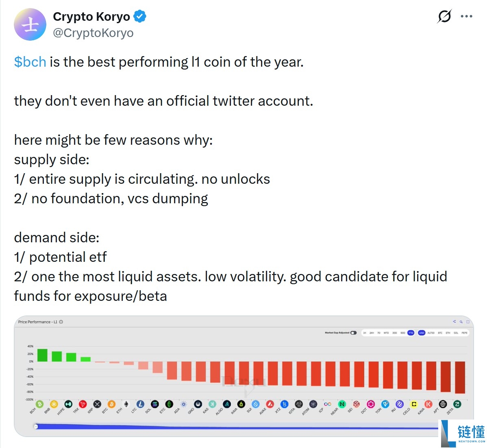
Task: Open the tweet's three-dot options menu
Action: pos(467,16)
